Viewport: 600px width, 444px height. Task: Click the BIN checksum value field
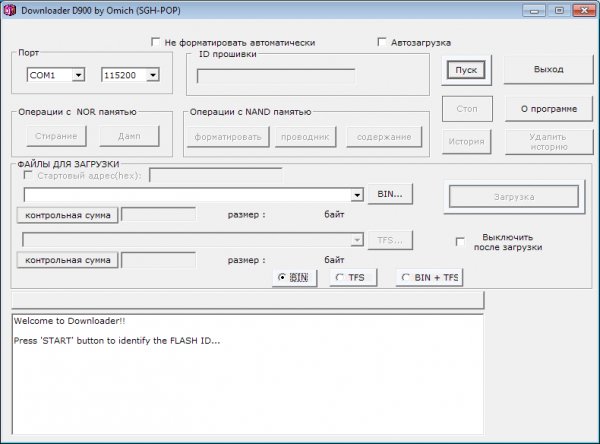click(x=158, y=215)
